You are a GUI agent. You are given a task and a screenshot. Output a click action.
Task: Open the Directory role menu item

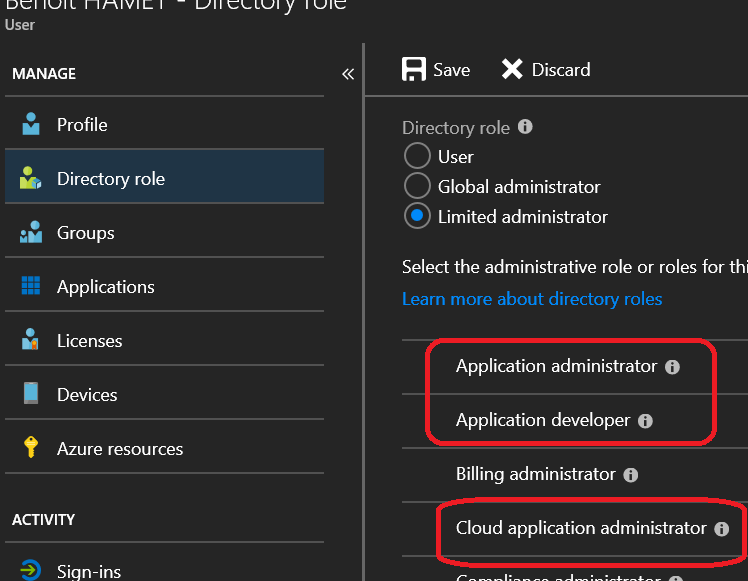(x=110, y=179)
